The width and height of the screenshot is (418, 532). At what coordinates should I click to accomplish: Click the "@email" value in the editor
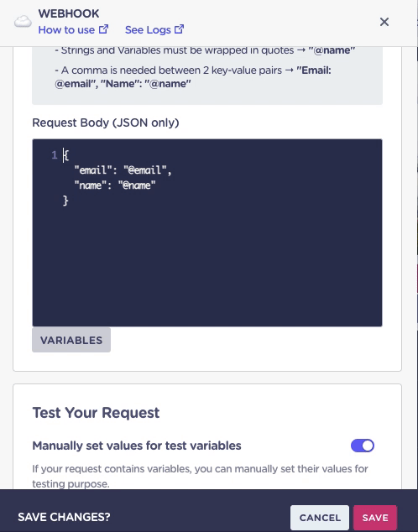coord(145,170)
